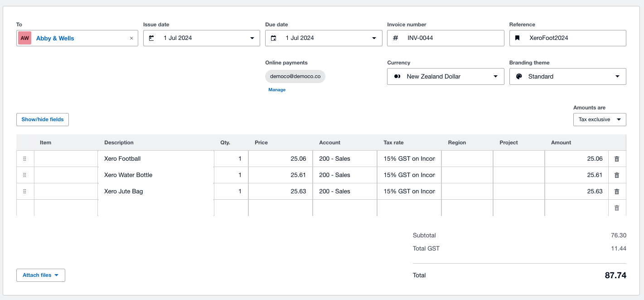Open the Standard branding theme dropdown

[x=618, y=76]
